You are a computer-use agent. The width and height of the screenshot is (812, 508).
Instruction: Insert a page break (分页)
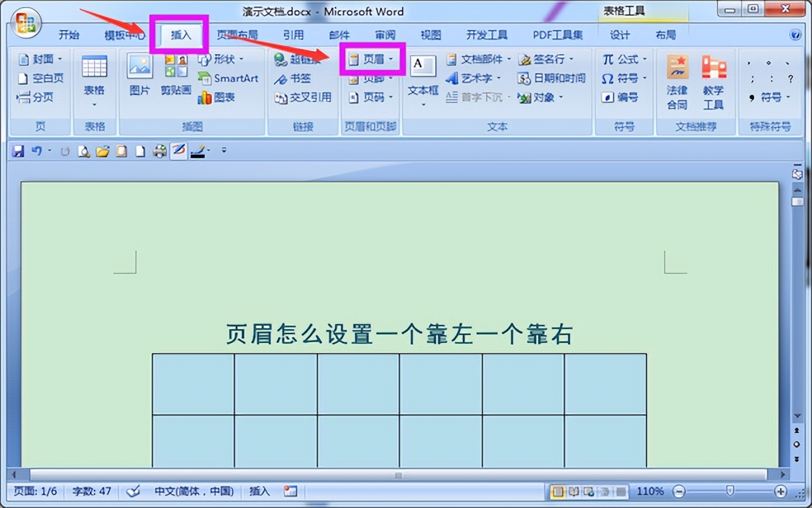[36, 97]
